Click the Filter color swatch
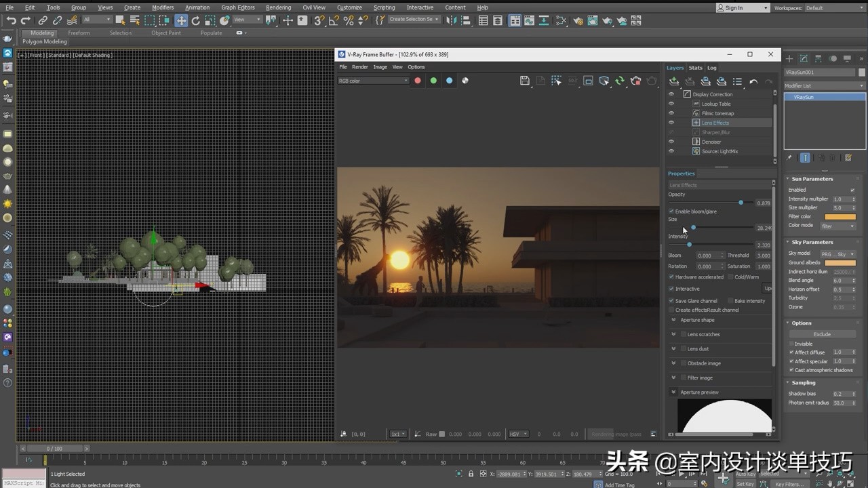The height and width of the screenshot is (488, 868). point(840,217)
